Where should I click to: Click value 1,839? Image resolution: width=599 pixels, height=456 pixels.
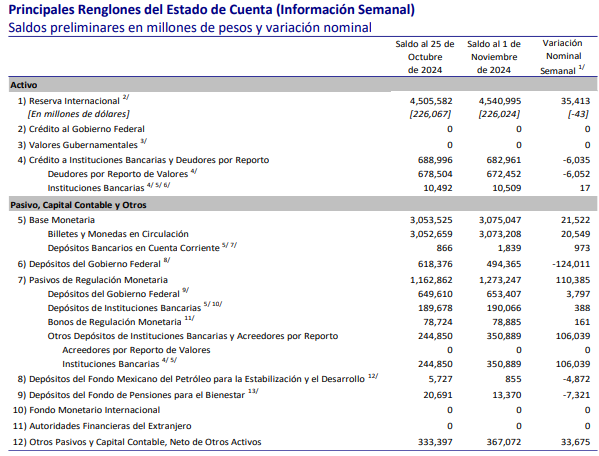[x=509, y=248]
